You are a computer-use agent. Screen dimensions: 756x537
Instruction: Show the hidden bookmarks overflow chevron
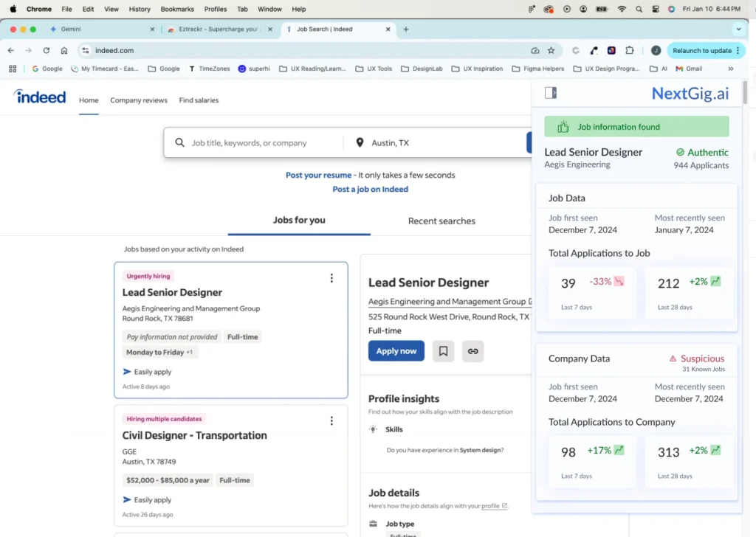point(731,69)
